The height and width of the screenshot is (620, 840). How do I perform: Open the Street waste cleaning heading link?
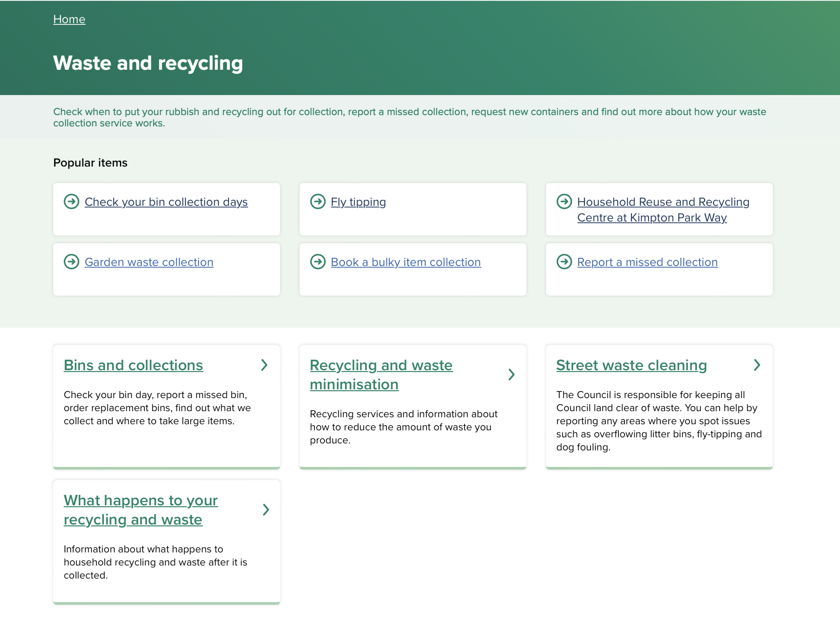coord(631,365)
